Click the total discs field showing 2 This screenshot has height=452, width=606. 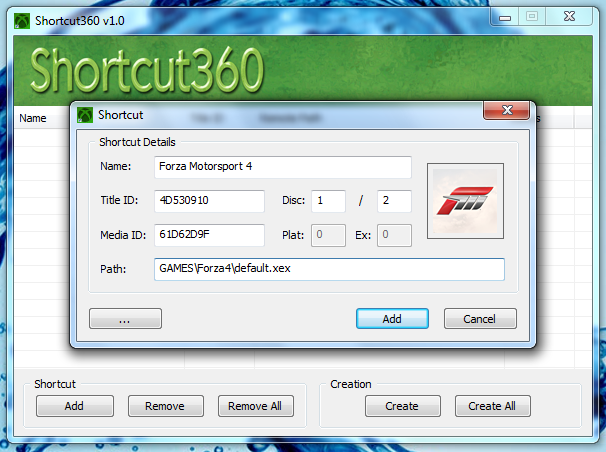click(x=394, y=201)
